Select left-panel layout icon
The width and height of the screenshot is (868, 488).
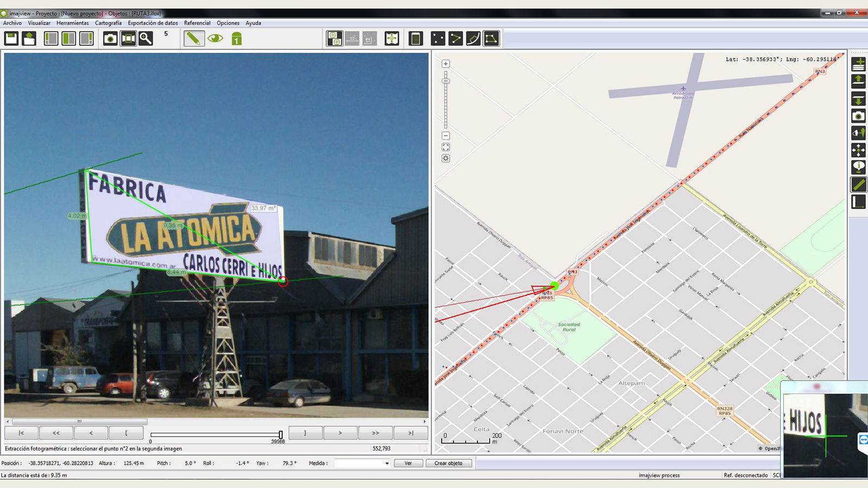(x=51, y=38)
